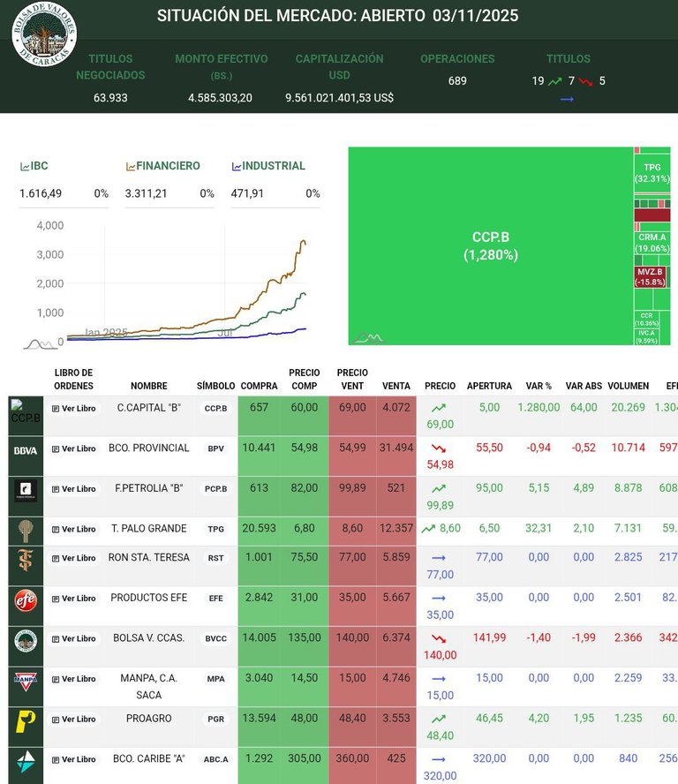678x784 pixels.
Task: Click the IBC value 1.616,49
Action: click(41, 193)
